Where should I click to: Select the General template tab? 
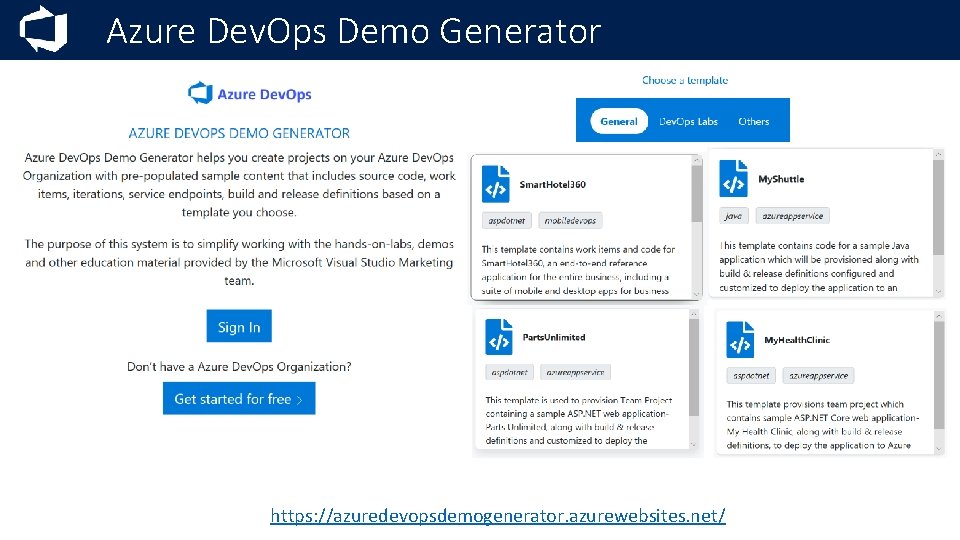tap(618, 121)
